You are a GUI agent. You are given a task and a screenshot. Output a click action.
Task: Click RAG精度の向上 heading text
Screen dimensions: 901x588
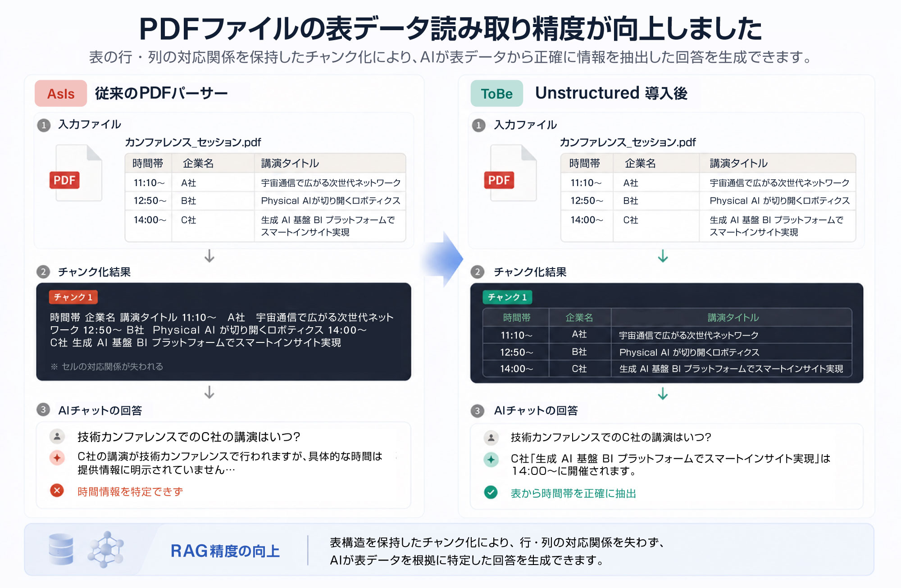[225, 551]
